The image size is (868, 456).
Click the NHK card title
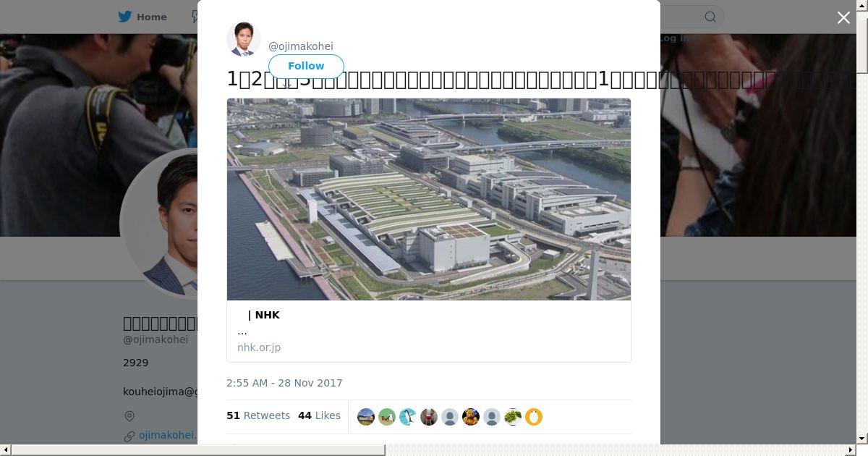coord(263,315)
